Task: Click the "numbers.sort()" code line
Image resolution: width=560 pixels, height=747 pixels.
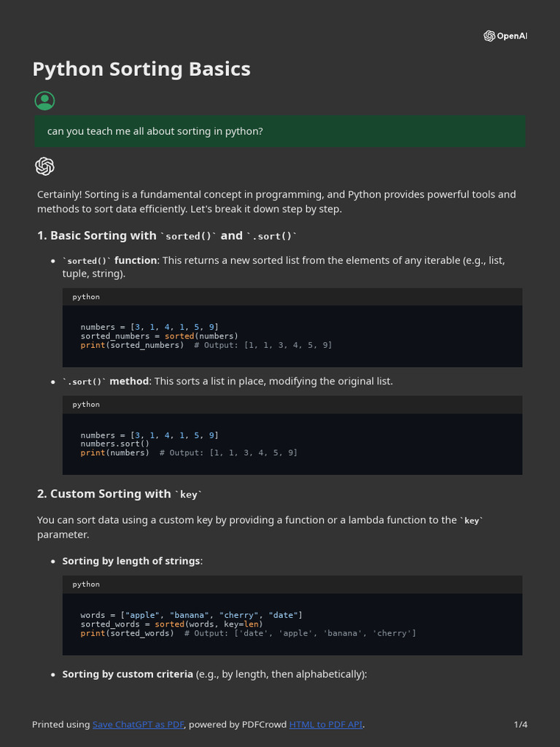Action: pyautogui.click(x=114, y=444)
